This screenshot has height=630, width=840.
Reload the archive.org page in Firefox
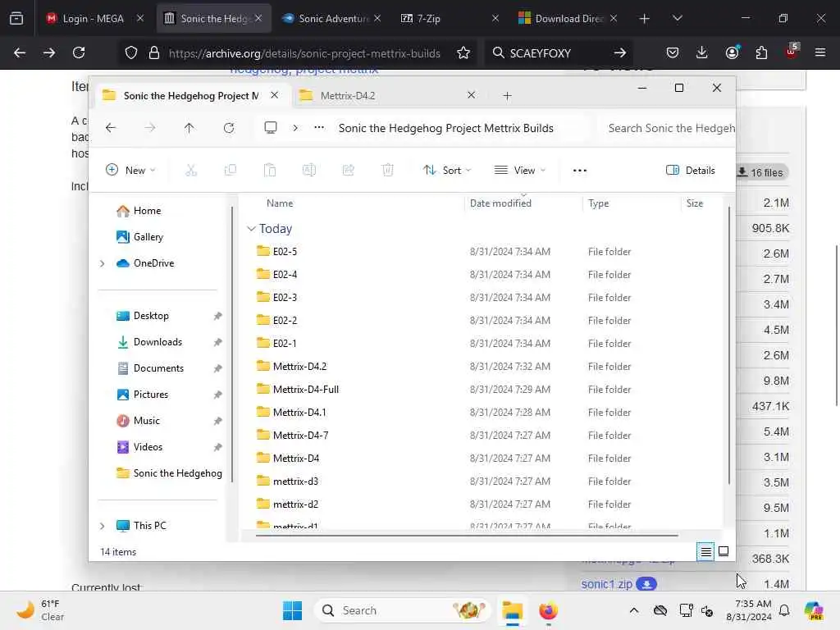(79, 52)
